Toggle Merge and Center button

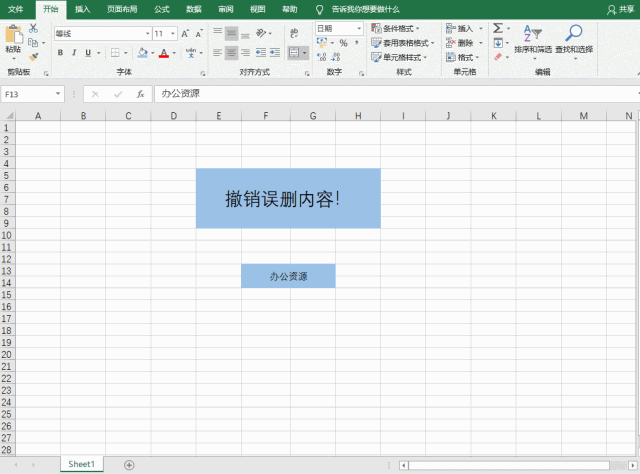click(294, 52)
